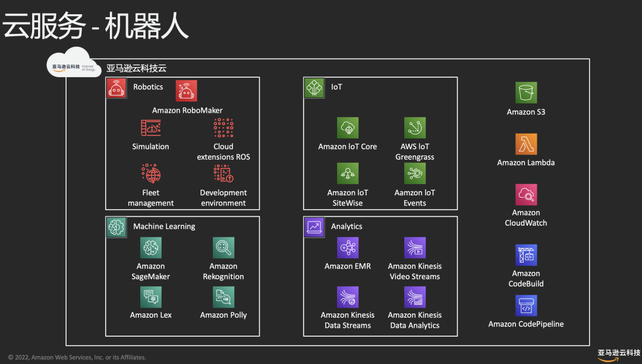Click the Amazon Lex icon
642x364 pixels.
pyautogui.click(x=150, y=297)
